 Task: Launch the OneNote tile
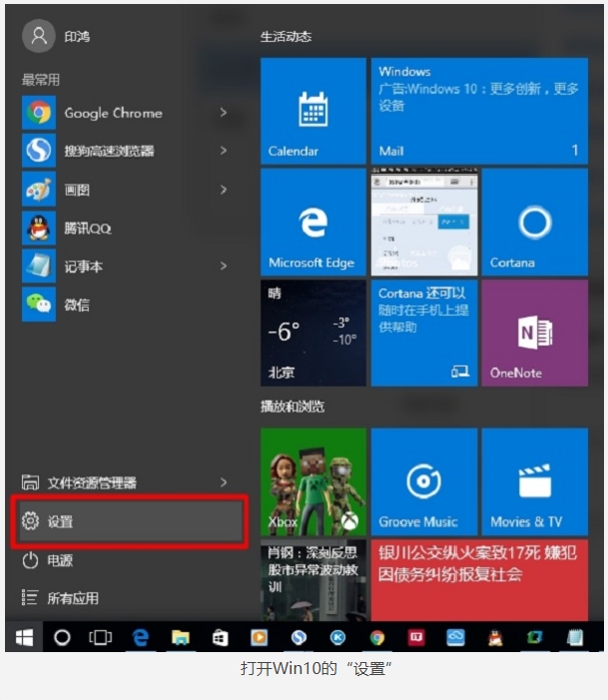tap(535, 334)
